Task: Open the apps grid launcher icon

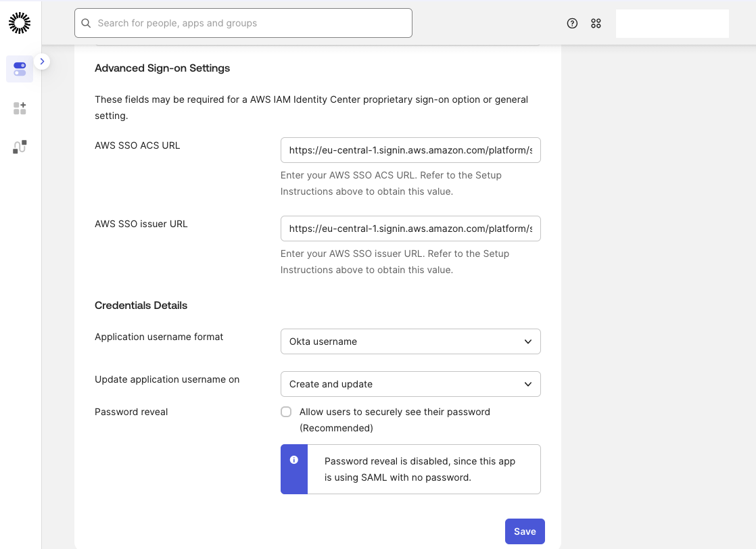Action: (596, 23)
